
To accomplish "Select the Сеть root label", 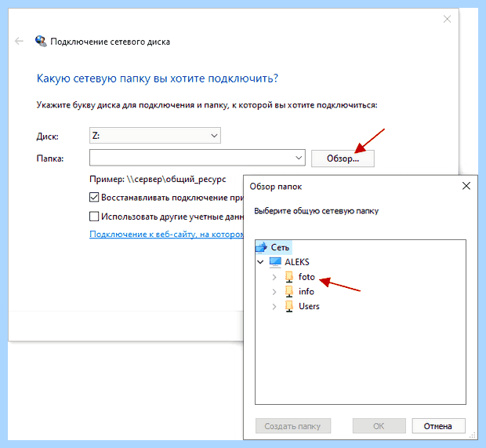I will (280, 247).
